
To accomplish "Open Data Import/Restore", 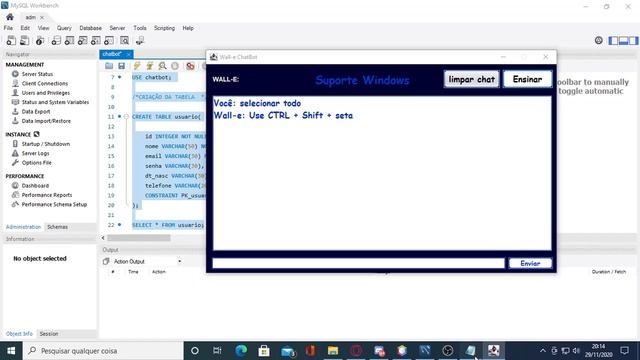I will coord(46,121).
